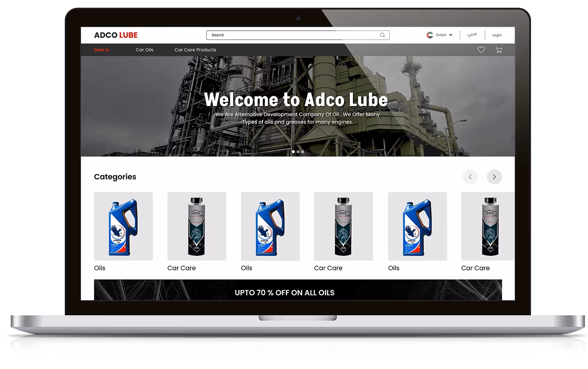This screenshot has height=369, width=588.
Task: Click the Categories heading
Action: pyautogui.click(x=115, y=177)
